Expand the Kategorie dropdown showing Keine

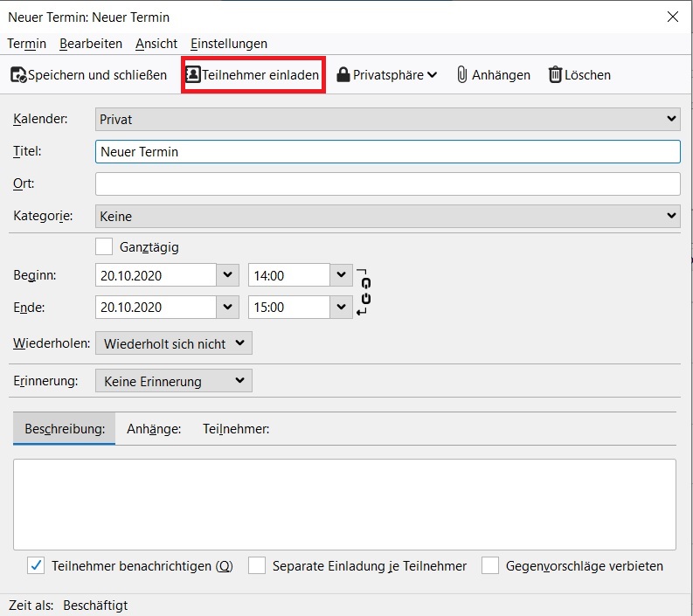pos(388,216)
